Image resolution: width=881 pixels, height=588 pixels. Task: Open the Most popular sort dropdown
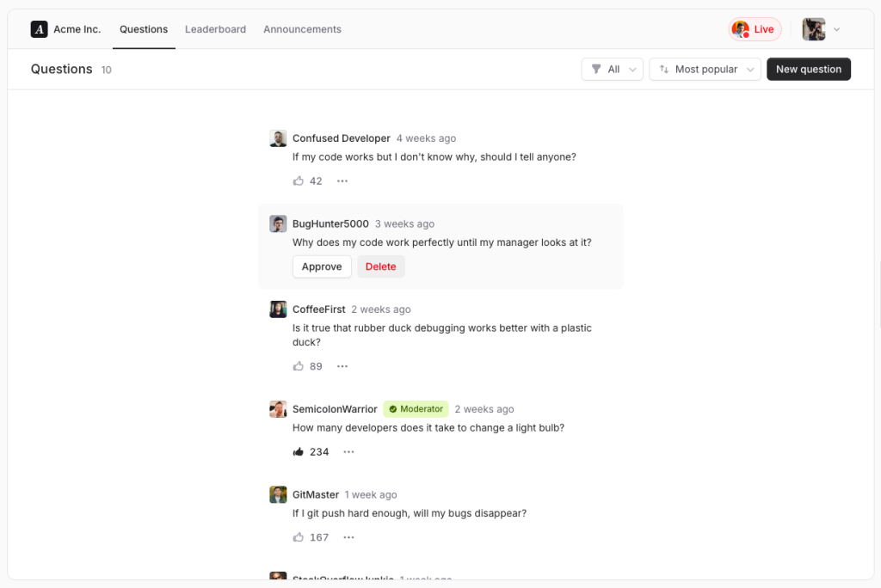[x=705, y=69]
